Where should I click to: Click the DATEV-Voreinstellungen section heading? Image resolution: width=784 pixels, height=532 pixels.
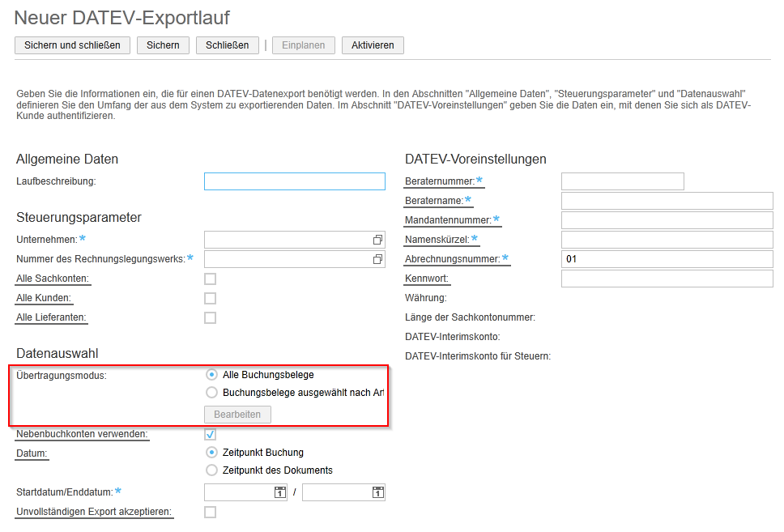click(475, 159)
